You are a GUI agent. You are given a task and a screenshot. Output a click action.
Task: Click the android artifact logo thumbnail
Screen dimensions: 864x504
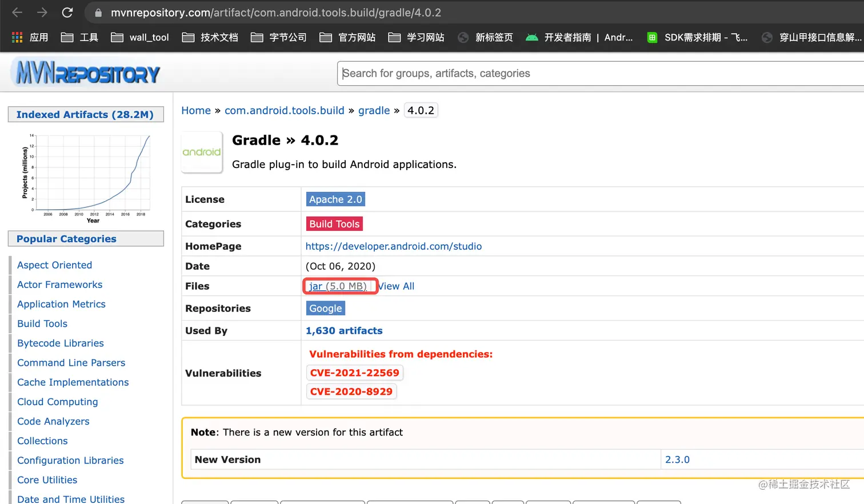202,152
